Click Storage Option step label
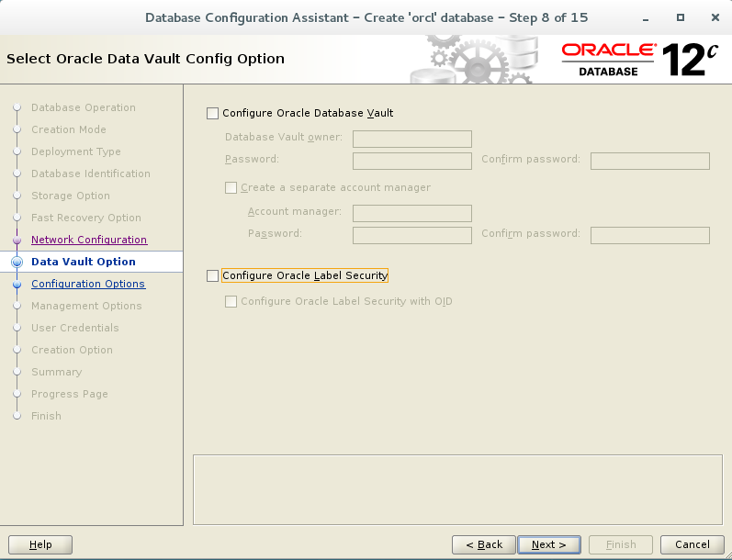The width and height of the screenshot is (732, 560). [x=71, y=196]
